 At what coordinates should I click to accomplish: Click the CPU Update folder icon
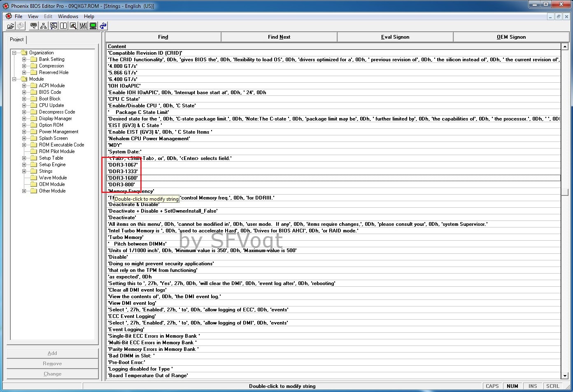[34, 105]
